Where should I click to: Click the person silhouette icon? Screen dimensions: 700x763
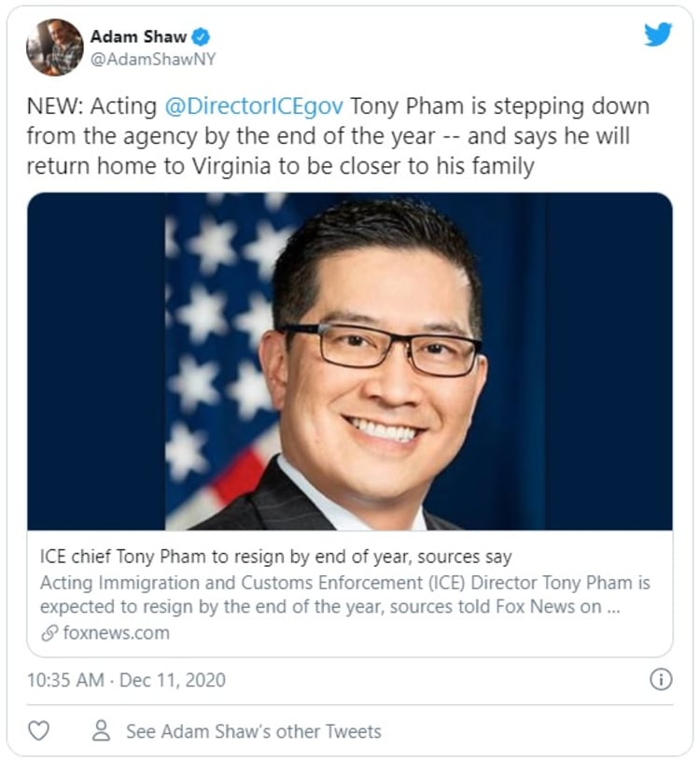[101, 730]
